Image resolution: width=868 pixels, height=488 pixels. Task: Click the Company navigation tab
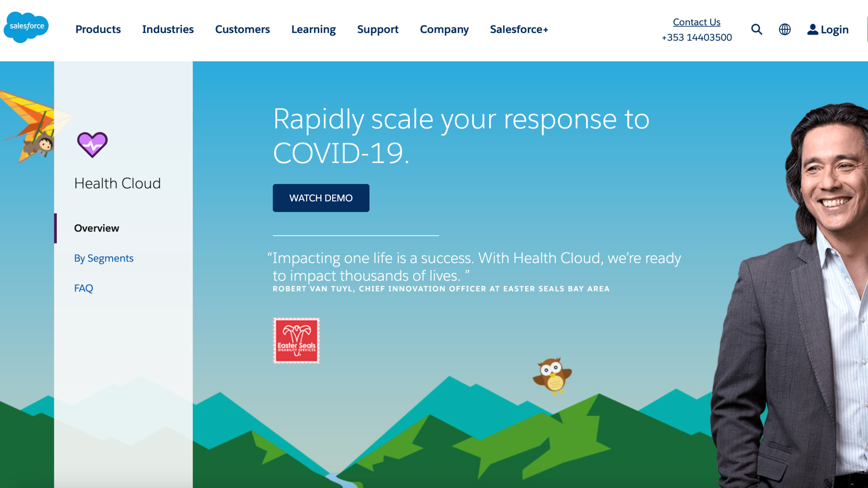[444, 29]
